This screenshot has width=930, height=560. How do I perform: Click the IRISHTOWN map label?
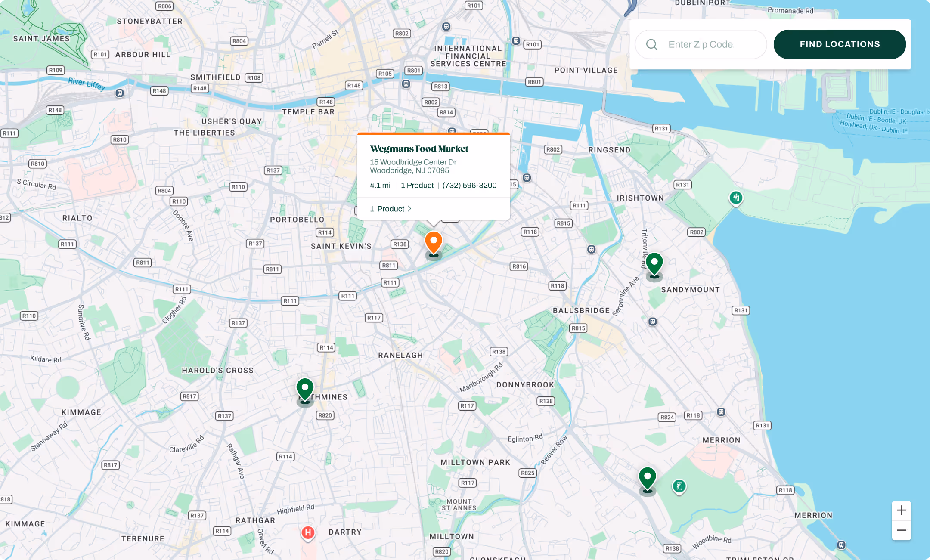(640, 198)
